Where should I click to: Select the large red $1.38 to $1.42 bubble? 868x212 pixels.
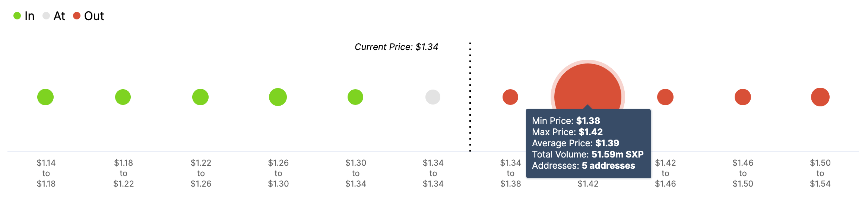pos(587,86)
